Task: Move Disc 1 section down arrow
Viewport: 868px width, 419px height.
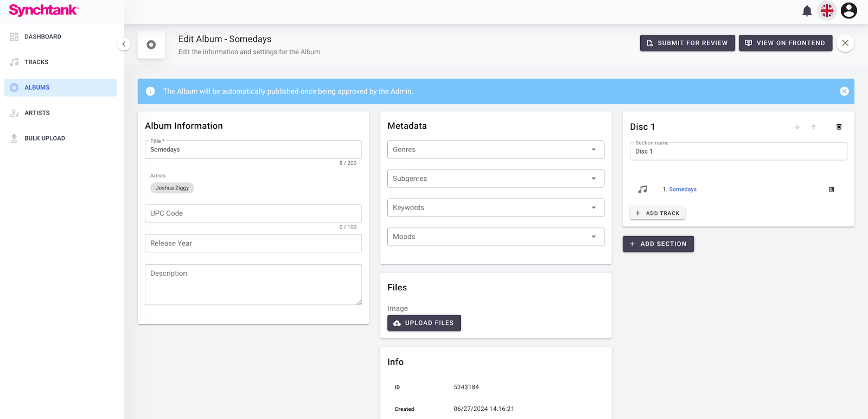Action: point(797,127)
